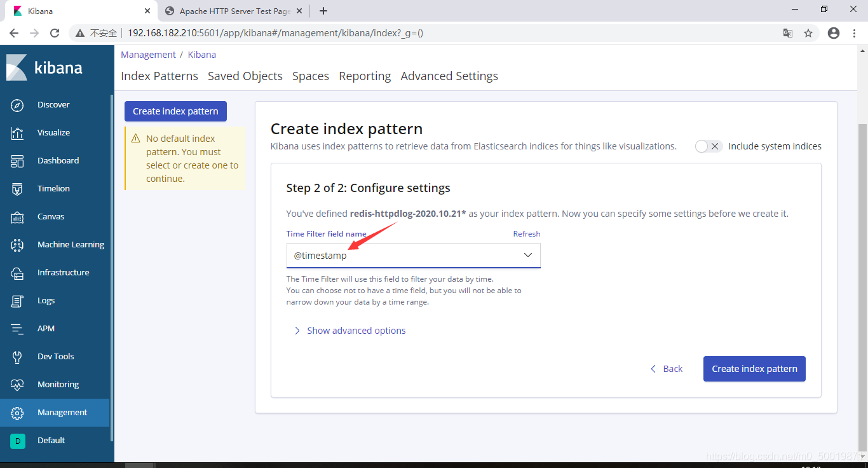Click the Default space avatar
The width and height of the screenshot is (868, 468).
pos(18,441)
